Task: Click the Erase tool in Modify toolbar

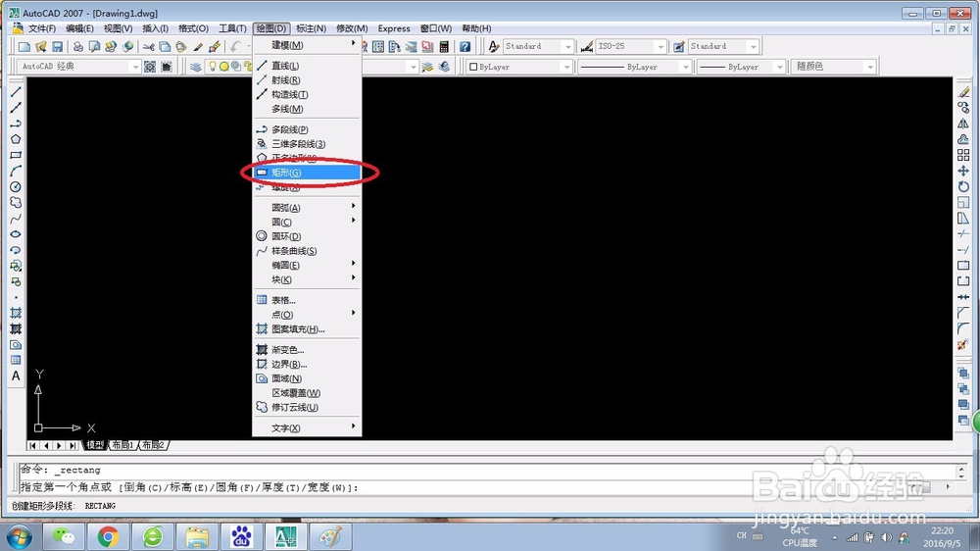Action: (963, 92)
